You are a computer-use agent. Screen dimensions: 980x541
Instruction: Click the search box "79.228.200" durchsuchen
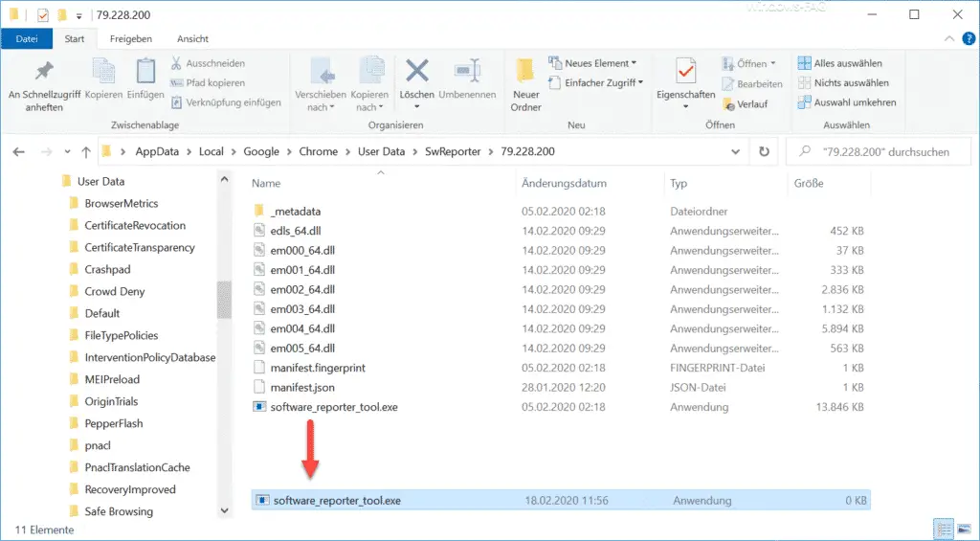pyautogui.click(x=879, y=151)
